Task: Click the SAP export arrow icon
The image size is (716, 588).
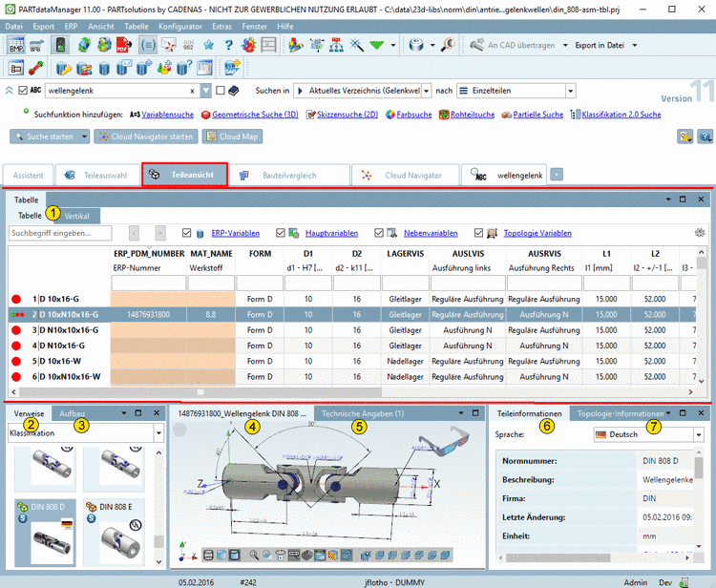Action: (232, 68)
